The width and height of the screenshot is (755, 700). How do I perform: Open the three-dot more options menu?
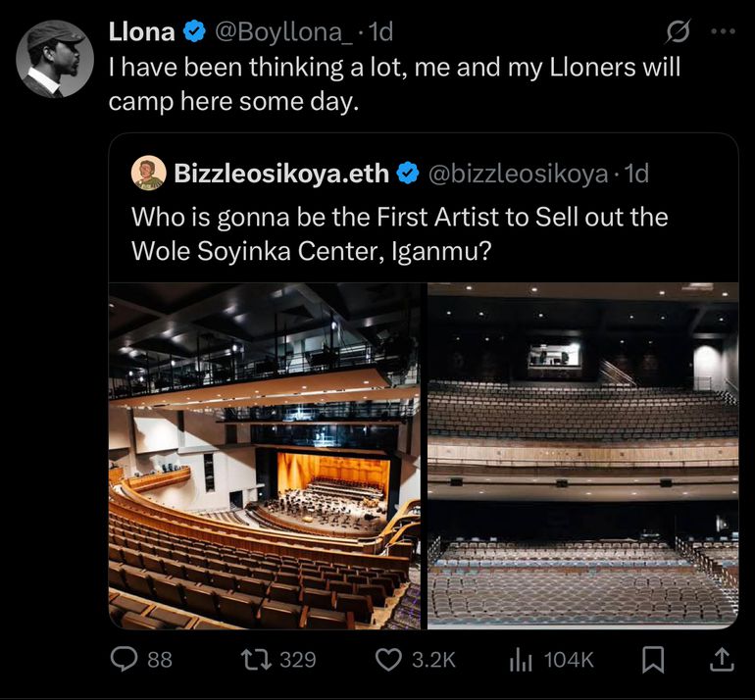[723, 31]
